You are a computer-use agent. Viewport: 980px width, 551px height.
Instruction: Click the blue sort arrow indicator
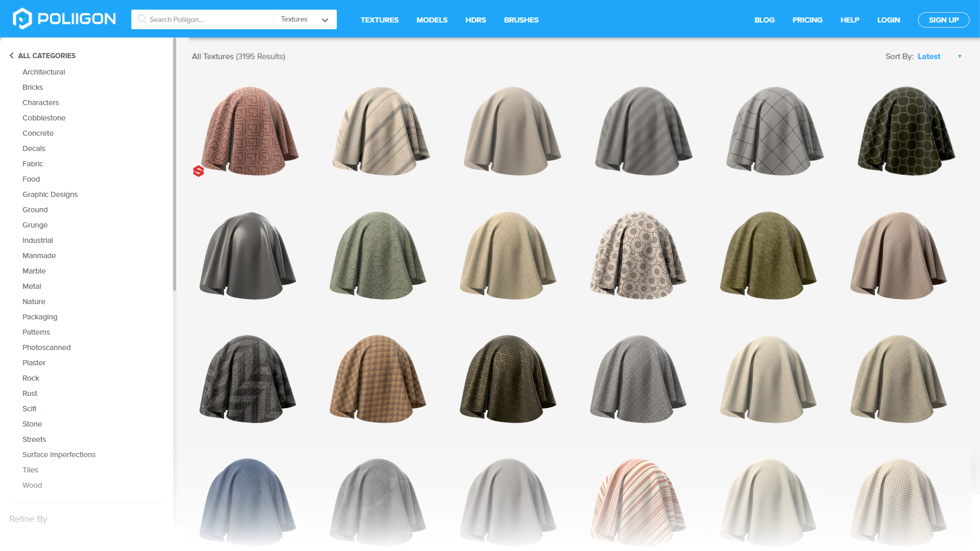(x=960, y=57)
